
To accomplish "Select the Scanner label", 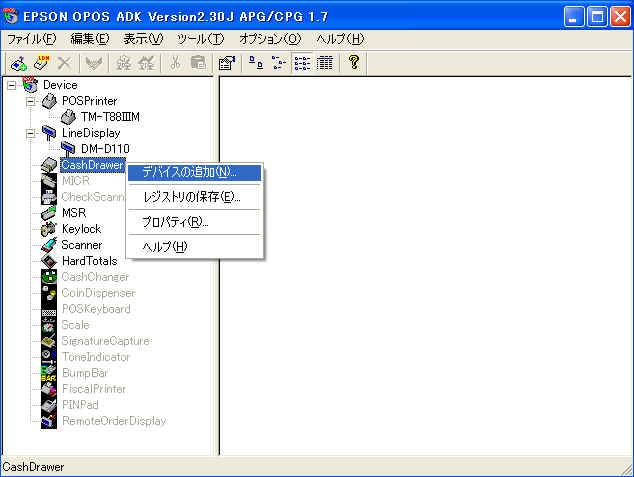I will (82, 245).
